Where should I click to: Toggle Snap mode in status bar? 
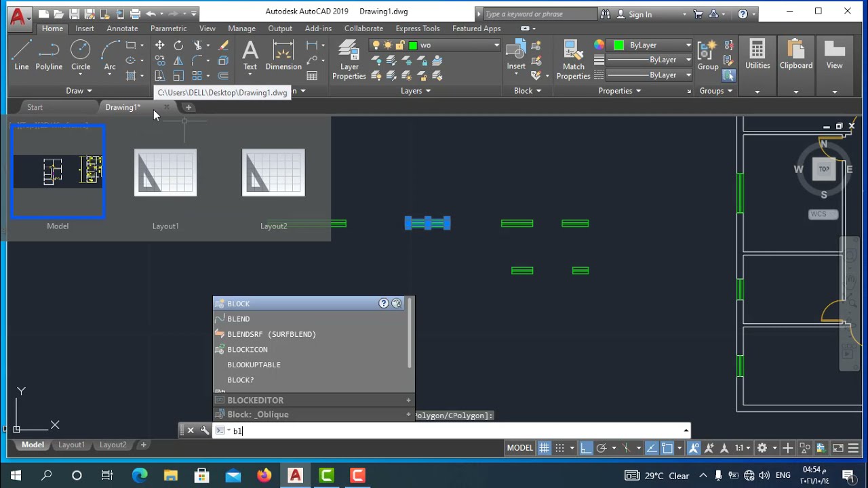coord(560,448)
